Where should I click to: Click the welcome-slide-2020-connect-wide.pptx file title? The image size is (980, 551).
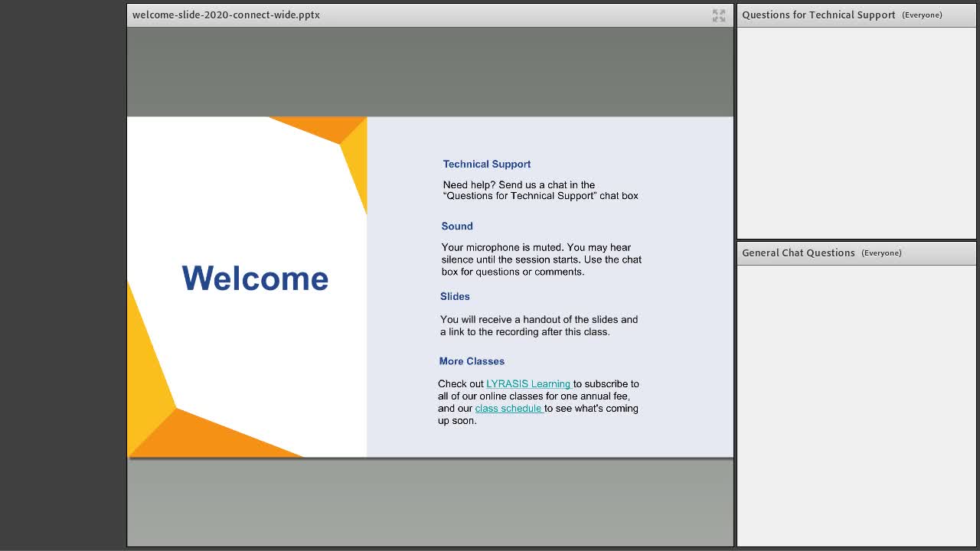click(x=226, y=15)
